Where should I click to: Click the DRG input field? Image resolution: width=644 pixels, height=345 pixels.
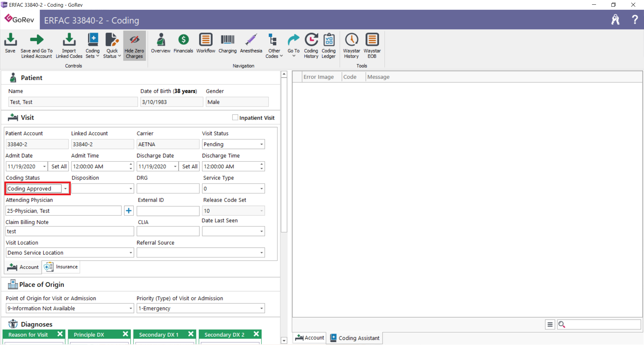pyautogui.click(x=168, y=189)
